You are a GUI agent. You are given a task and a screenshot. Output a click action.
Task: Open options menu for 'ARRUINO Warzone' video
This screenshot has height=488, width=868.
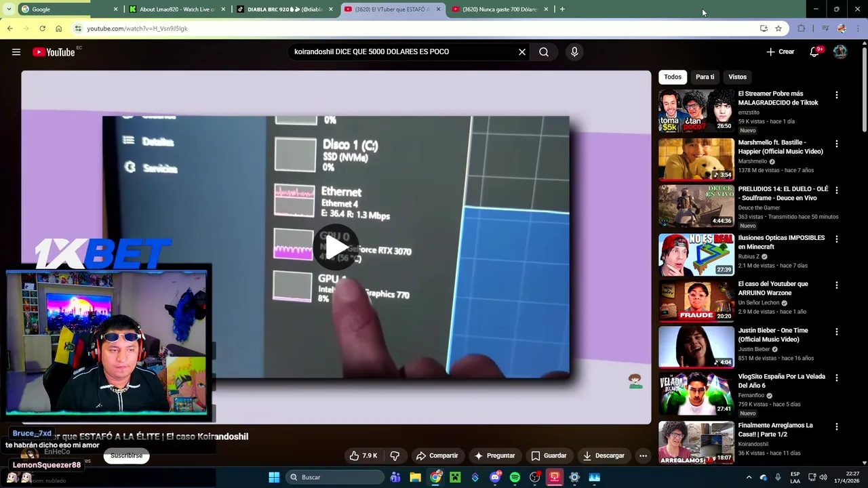836,285
